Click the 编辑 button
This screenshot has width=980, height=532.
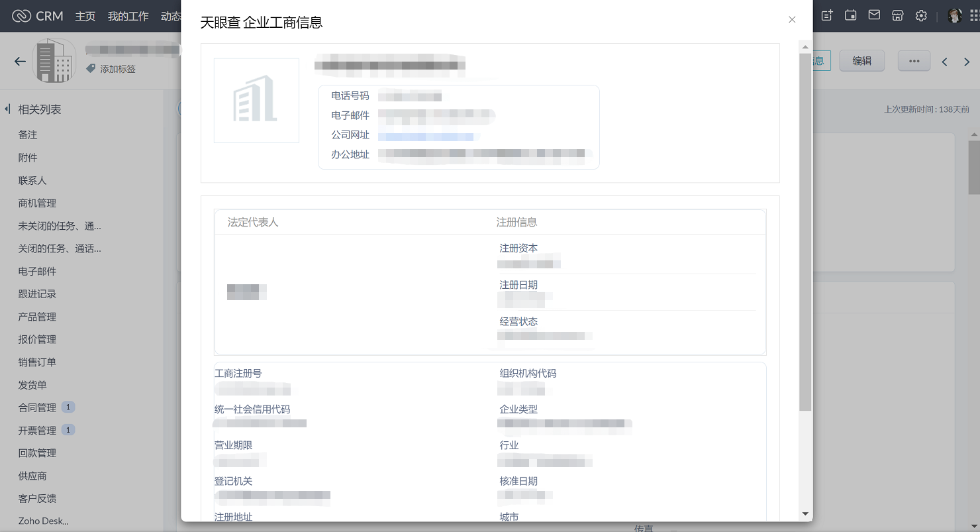pos(861,61)
